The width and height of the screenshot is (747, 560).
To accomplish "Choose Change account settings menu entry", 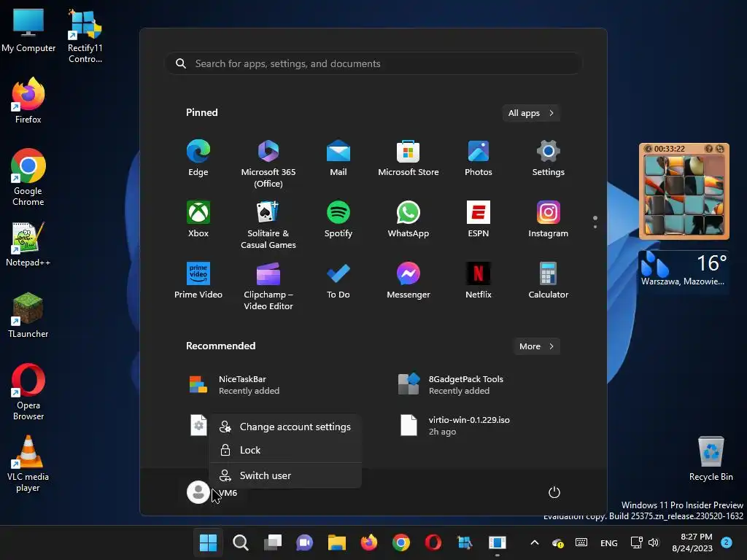I will coord(285,427).
